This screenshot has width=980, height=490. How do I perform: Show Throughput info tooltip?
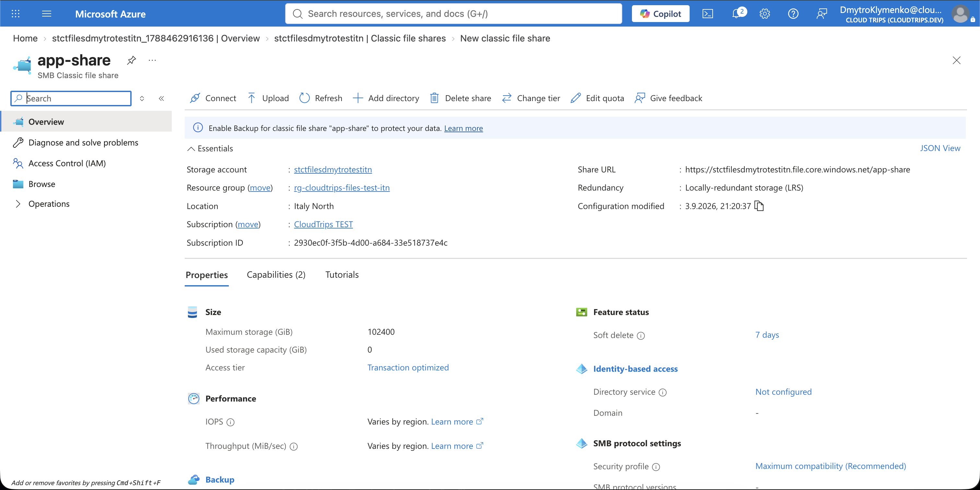(x=294, y=446)
